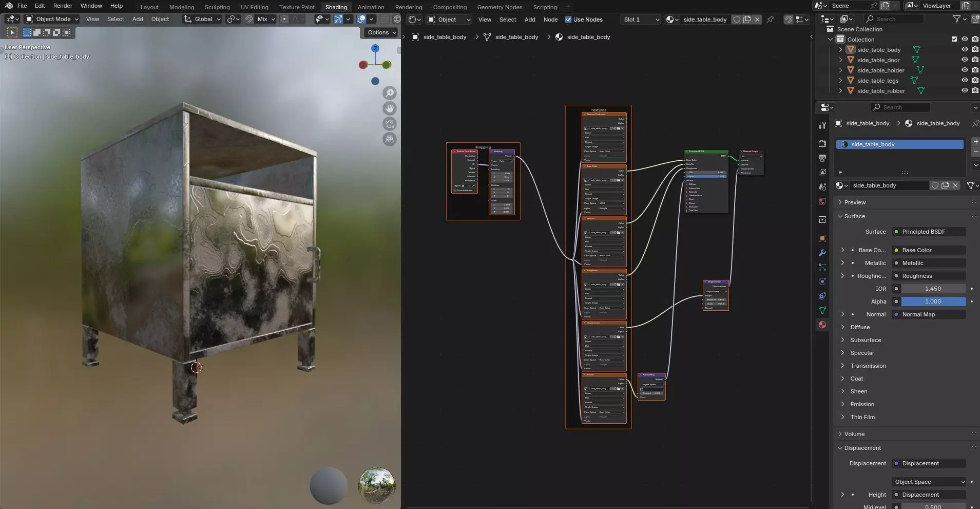Hide side_table_rubber in viewport

(965, 91)
